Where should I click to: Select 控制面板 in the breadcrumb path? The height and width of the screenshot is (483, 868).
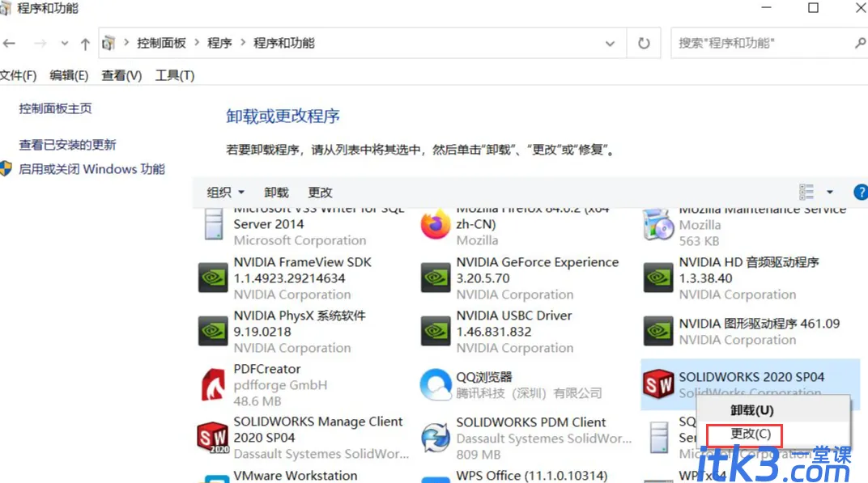coord(162,43)
